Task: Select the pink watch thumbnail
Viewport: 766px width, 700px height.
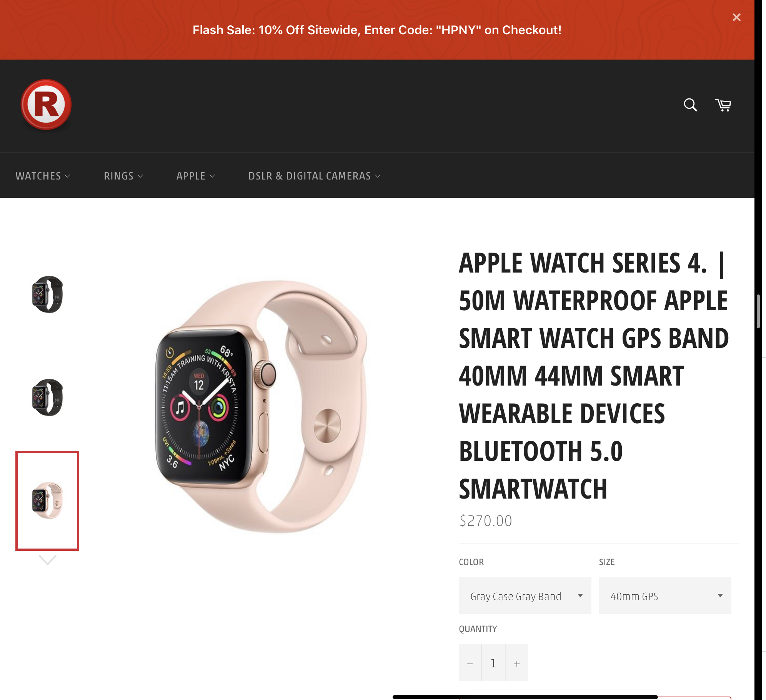Action: tap(47, 500)
